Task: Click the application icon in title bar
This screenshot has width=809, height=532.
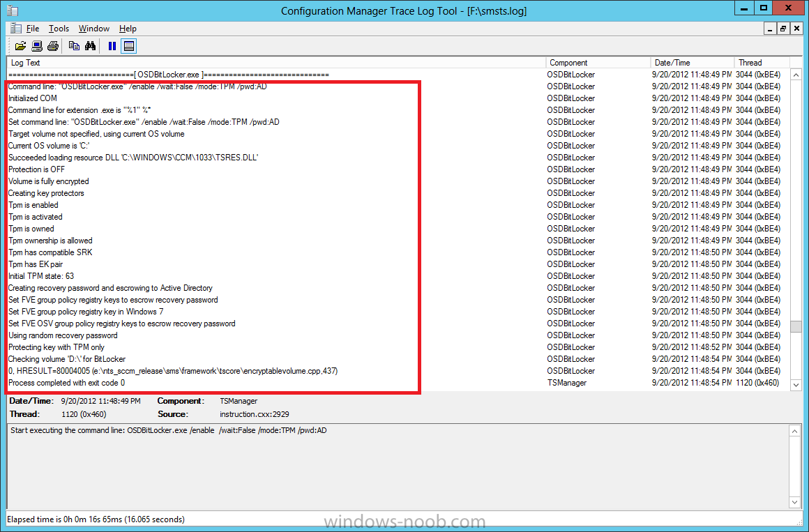Action: pyautogui.click(x=13, y=10)
